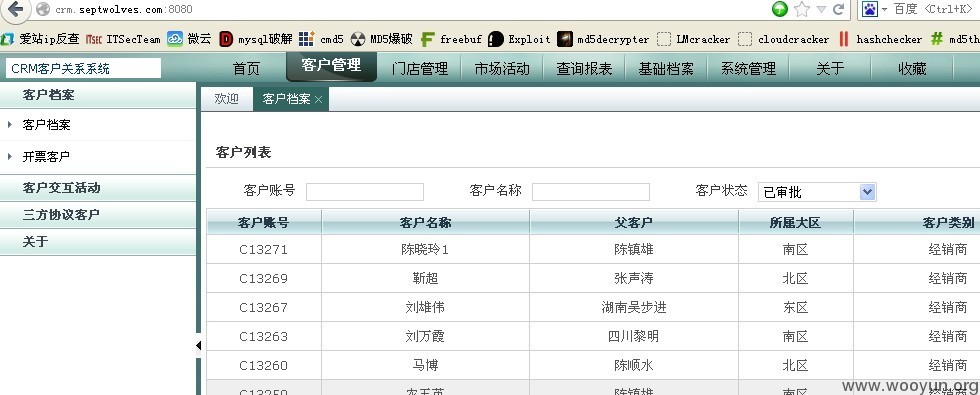This screenshot has width=980, height=395.
Task: Select the C13260 account cell
Action: [264, 365]
